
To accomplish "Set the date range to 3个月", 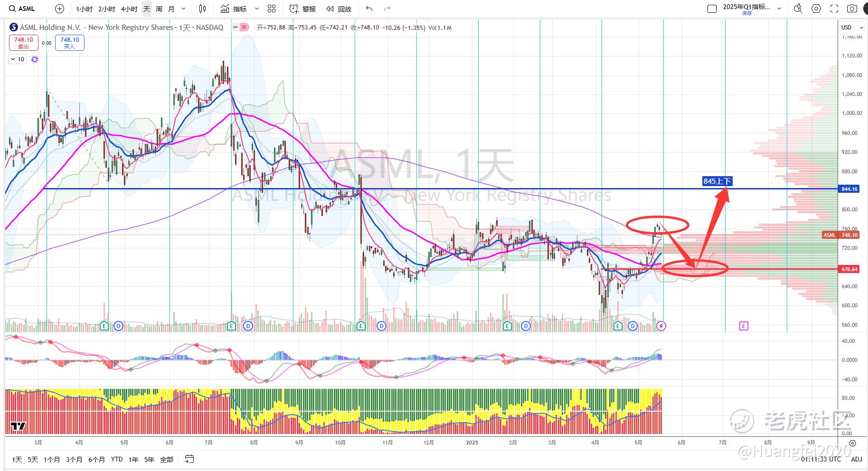I will pyautogui.click(x=74, y=459).
